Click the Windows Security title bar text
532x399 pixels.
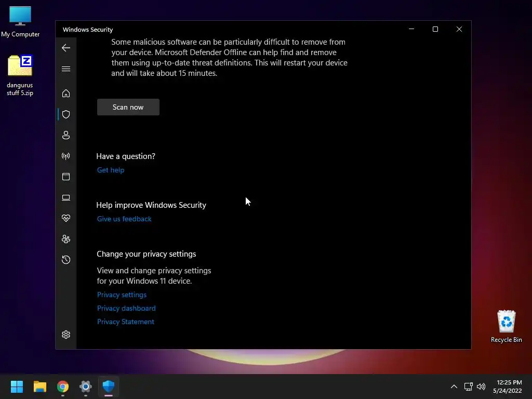(88, 30)
